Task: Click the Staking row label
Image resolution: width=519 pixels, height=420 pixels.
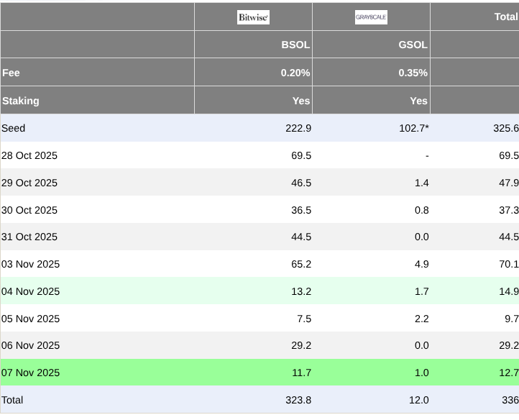Action: [x=21, y=101]
